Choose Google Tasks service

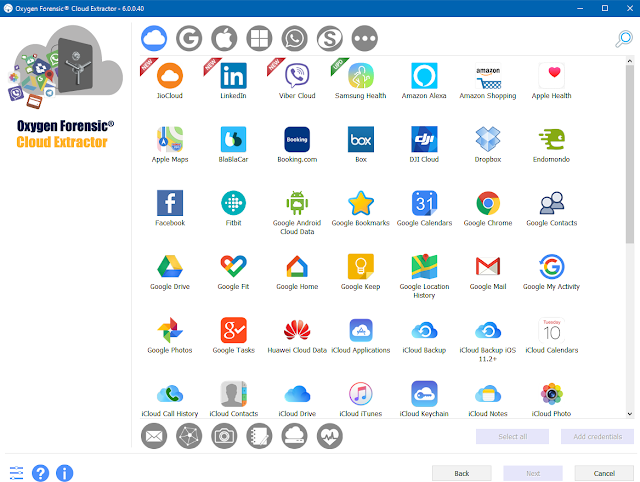pos(233,335)
